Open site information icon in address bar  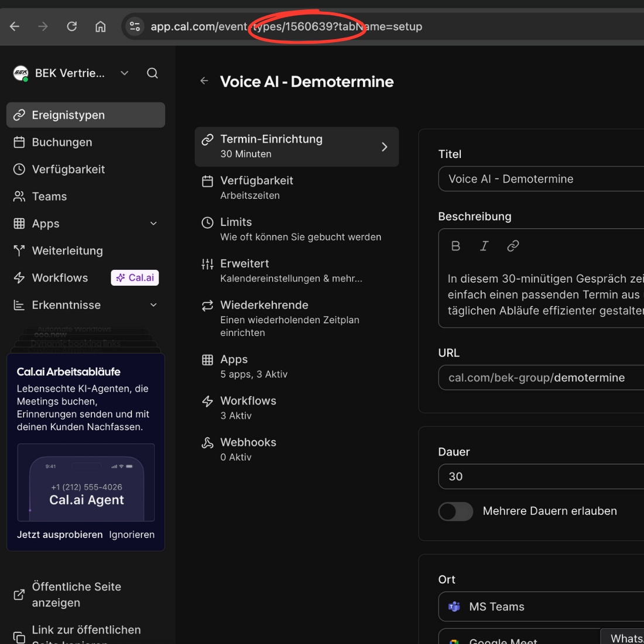pyautogui.click(x=135, y=27)
